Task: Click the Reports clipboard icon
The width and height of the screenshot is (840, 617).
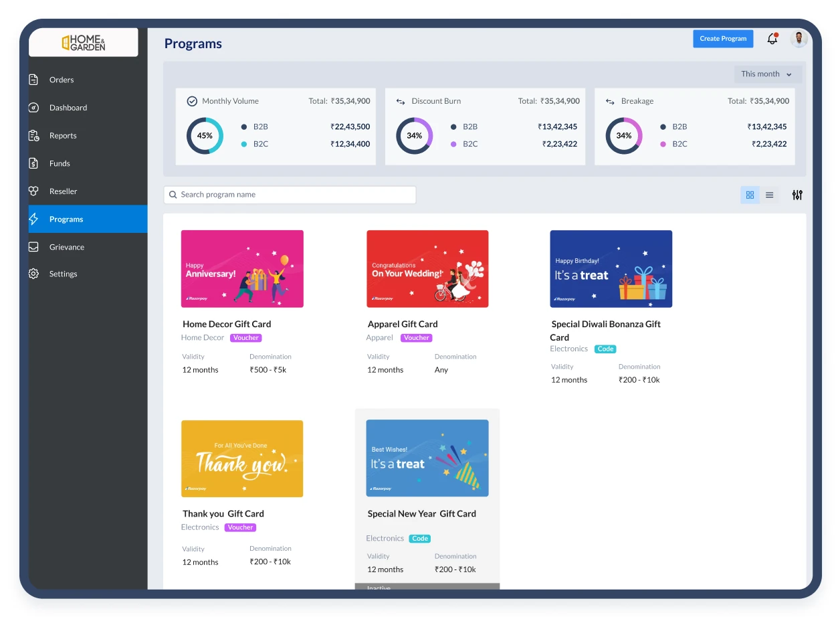Action: tap(34, 136)
